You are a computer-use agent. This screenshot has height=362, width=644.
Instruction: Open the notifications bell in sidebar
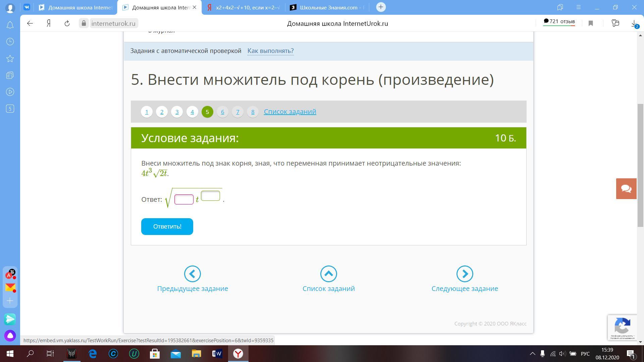tap(10, 25)
